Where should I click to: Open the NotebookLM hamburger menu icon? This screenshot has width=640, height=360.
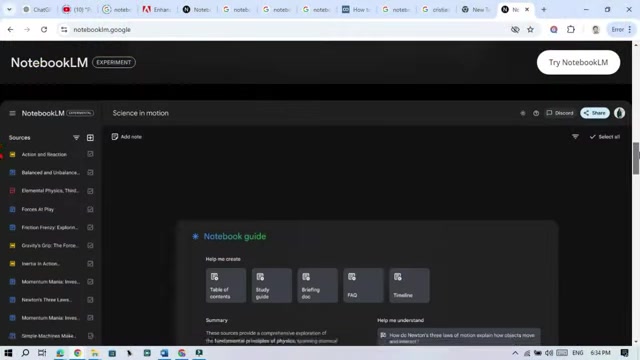click(x=12, y=113)
